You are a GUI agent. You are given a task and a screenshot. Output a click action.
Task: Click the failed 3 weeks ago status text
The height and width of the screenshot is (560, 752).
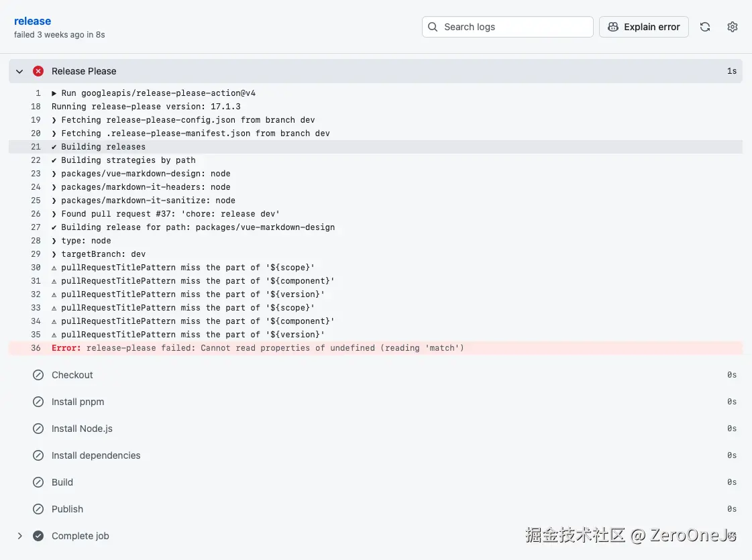coord(60,34)
